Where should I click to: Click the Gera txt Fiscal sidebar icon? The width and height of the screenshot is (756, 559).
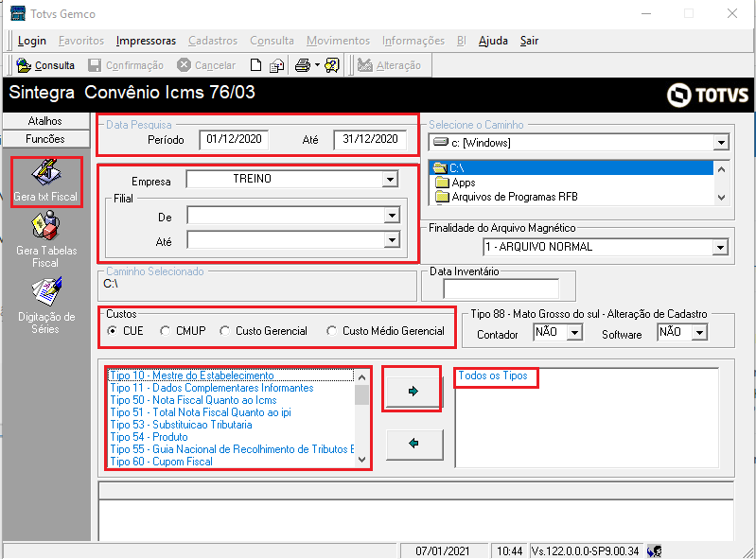(x=46, y=173)
